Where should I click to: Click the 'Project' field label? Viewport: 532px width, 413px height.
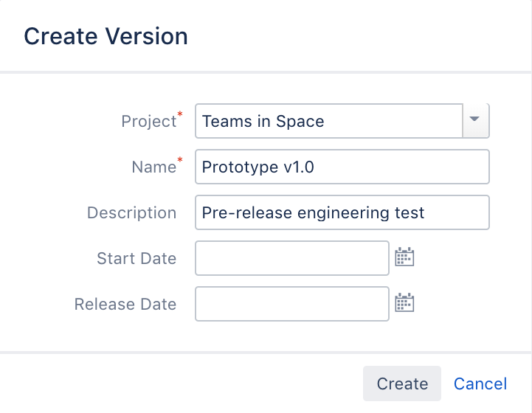tap(148, 122)
